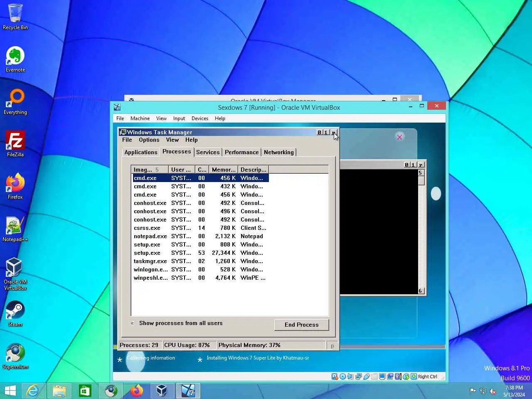Viewport: 532px width, 399px height.
Task: Open Evernote desktop shortcut
Action: pos(15,59)
